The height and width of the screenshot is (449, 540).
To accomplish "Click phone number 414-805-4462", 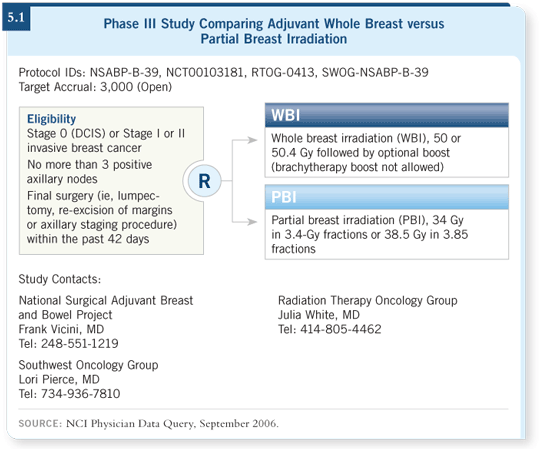I will 341,329.
